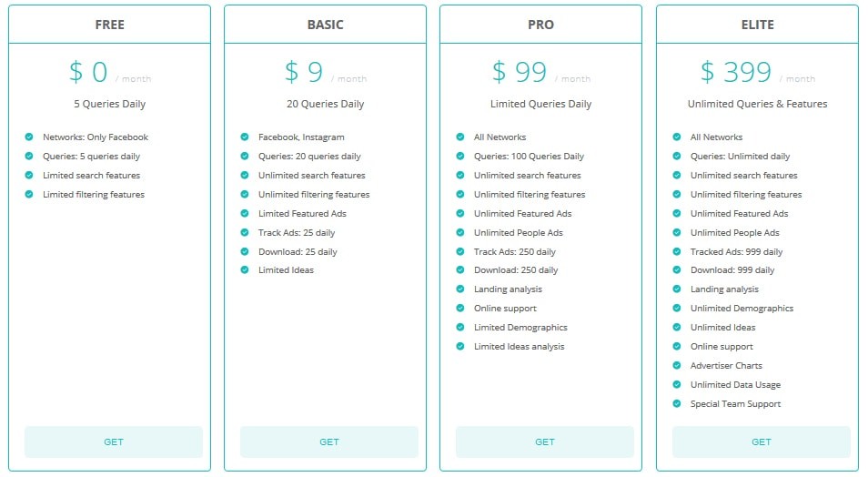Click checkmark icon next to Advertiser Charts
Viewport: 868px width, 477px height.
(x=676, y=366)
